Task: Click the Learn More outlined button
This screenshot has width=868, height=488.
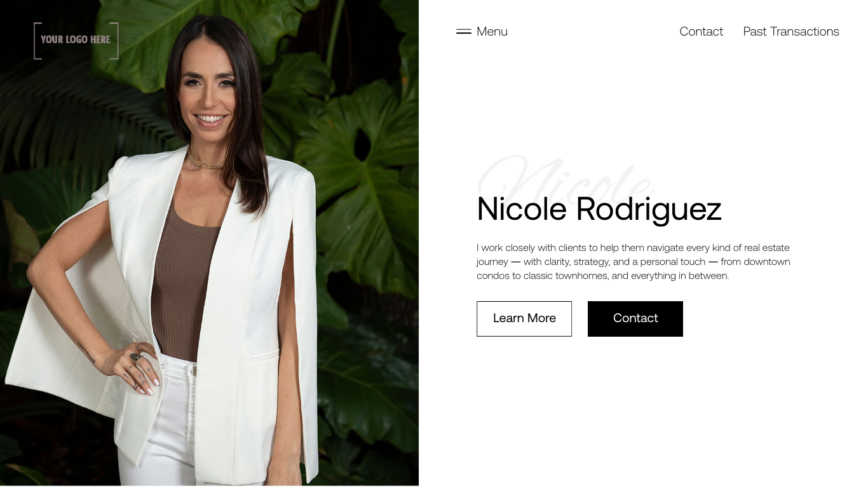Action: click(x=524, y=318)
